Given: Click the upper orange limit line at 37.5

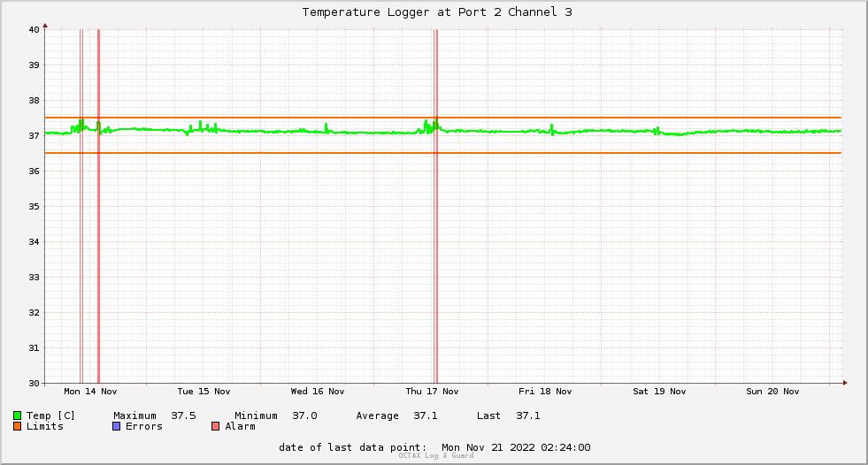Looking at the screenshot, I should pyautogui.click(x=443, y=118).
